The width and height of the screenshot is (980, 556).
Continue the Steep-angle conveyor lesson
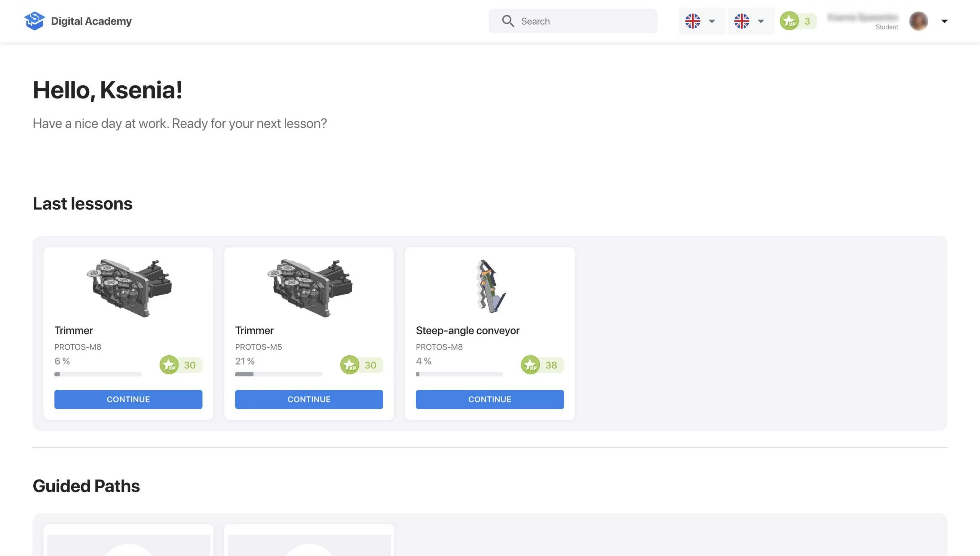(x=490, y=399)
